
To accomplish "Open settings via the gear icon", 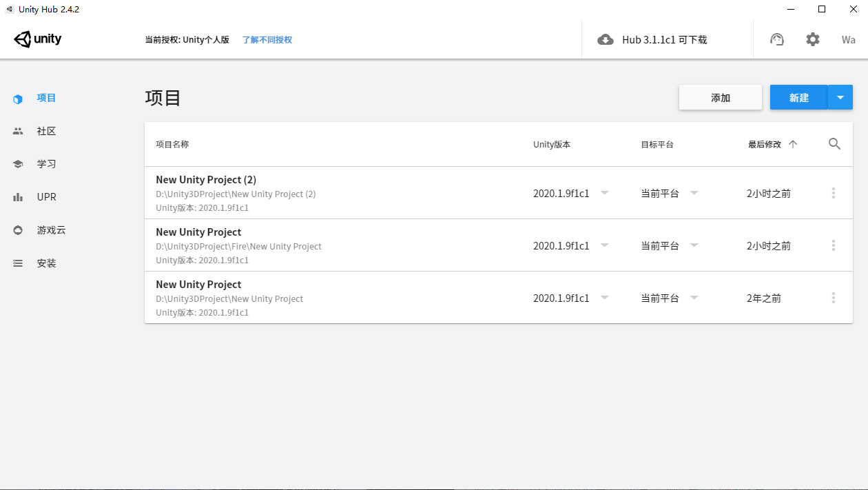I will [x=813, y=39].
